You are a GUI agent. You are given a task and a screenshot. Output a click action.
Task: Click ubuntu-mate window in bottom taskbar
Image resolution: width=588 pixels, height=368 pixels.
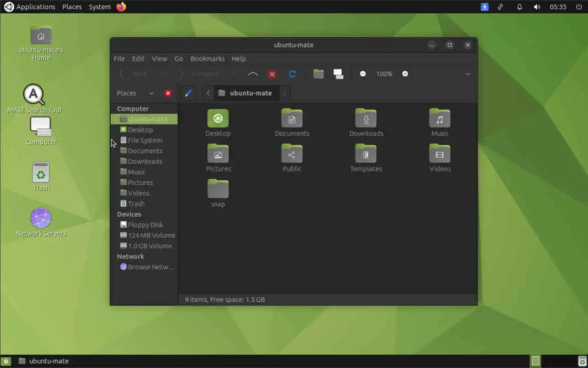tap(44, 361)
